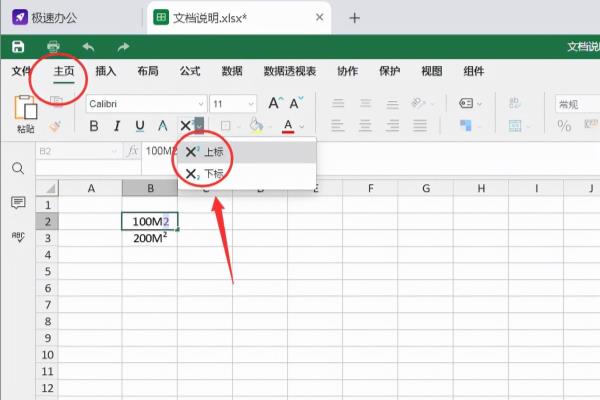600x400 pixels.
Task: Click the text effect A icon
Action: pyautogui.click(x=163, y=126)
